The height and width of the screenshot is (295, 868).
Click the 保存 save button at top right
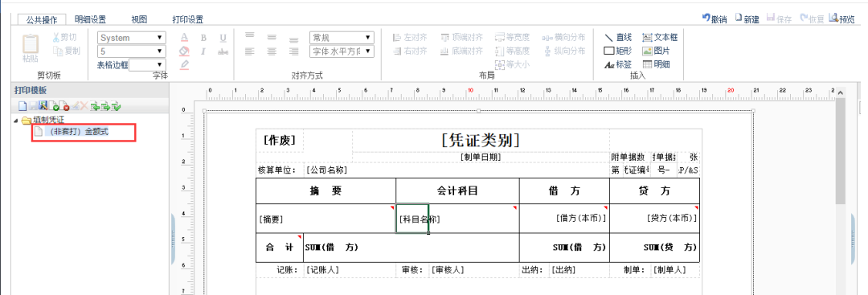click(x=780, y=18)
